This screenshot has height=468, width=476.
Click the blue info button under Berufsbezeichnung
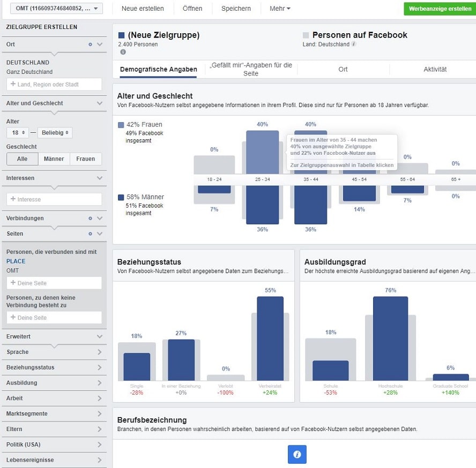point(297,454)
